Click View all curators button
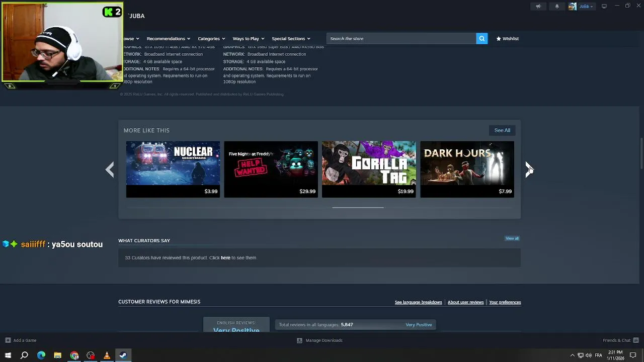This screenshot has height=362, width=644. 512,238
